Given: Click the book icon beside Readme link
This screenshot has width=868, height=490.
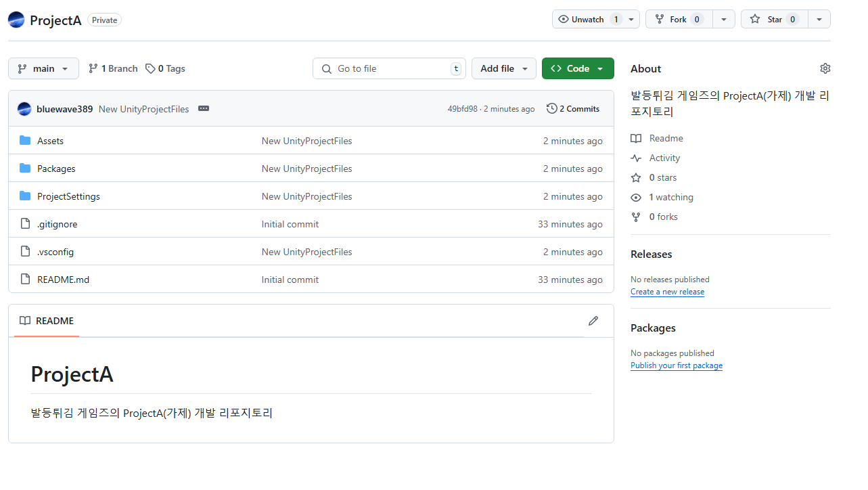Looking at the screenshot, I should [636, 138].
